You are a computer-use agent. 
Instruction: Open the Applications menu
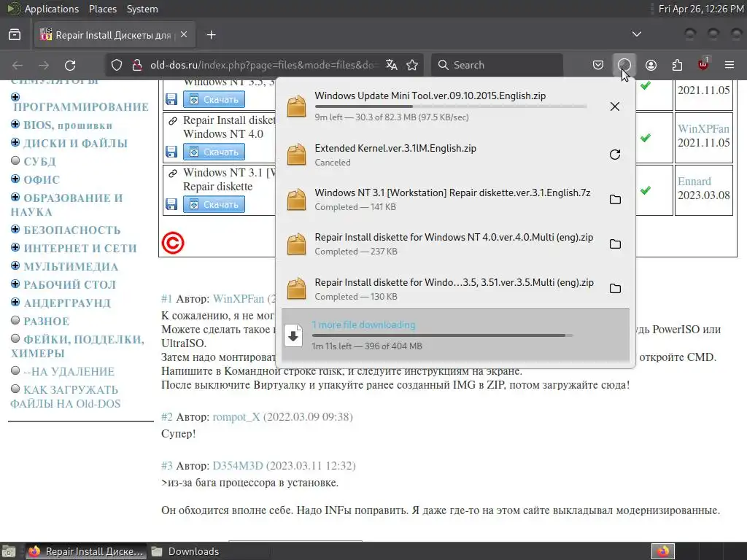(52, 9)
